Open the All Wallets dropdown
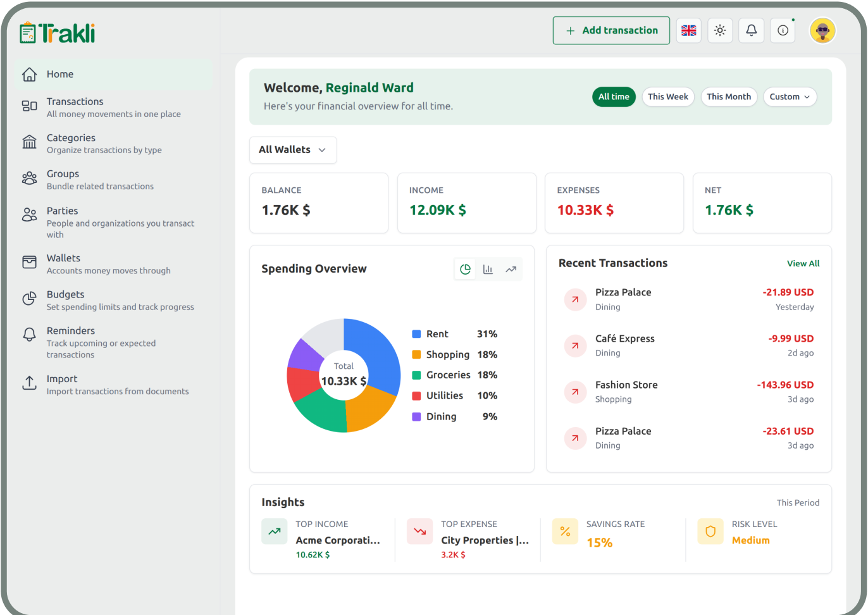868x615 pixels. coord(292,150)
